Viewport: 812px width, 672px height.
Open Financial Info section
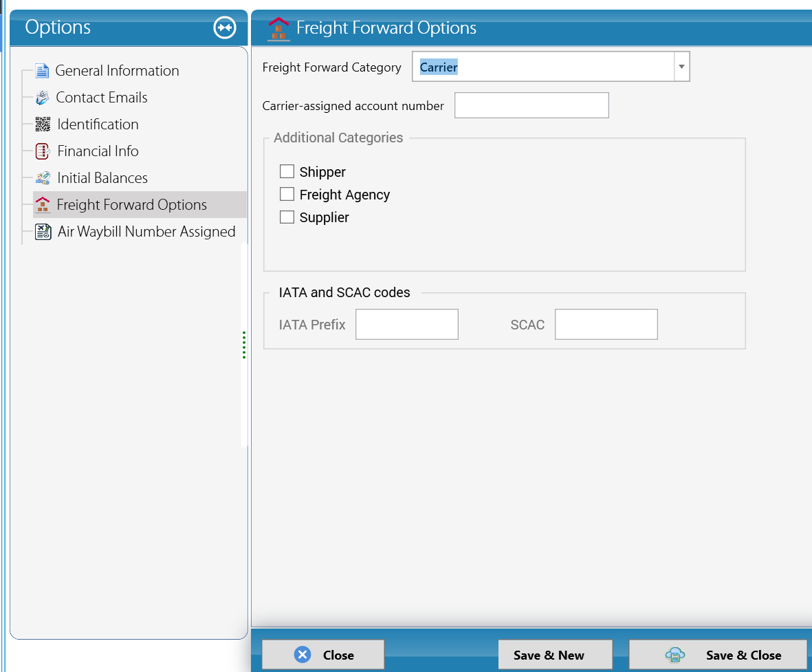pyautogui.click(x=98, y=151)
